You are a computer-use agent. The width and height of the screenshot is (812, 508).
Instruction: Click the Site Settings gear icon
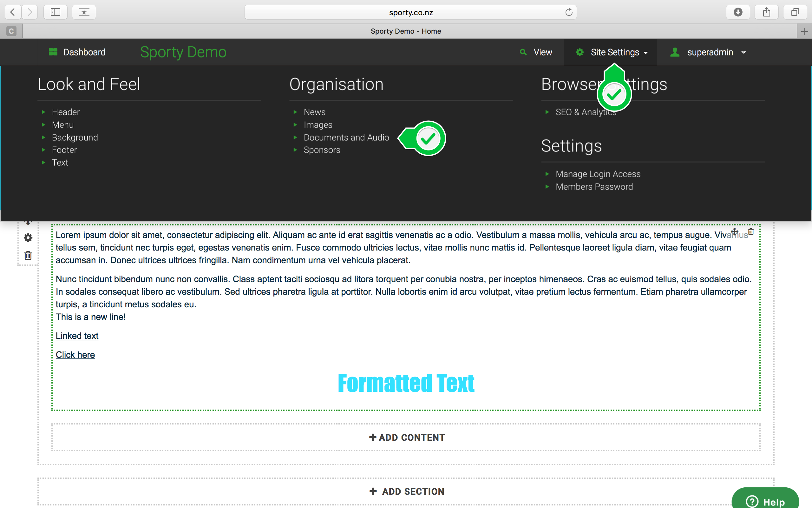(580, 52)
